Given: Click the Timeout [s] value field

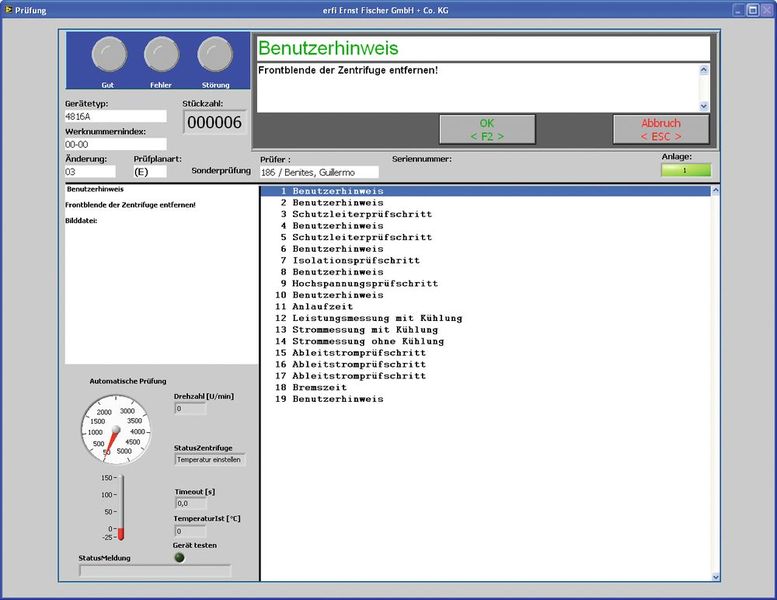Looking at the screenshot, I should [x=190, y=503].
